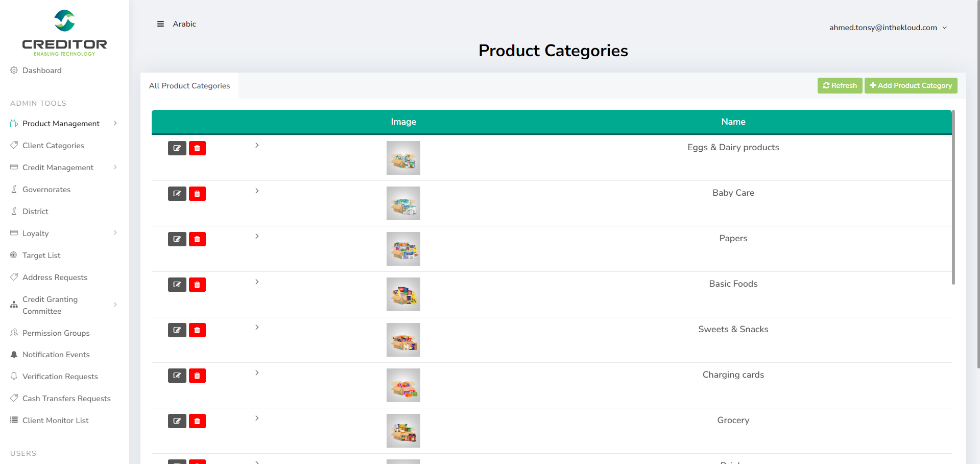
Task: Delete the Charging cards category
Action: pyautogui.click(x=197, y=376)
